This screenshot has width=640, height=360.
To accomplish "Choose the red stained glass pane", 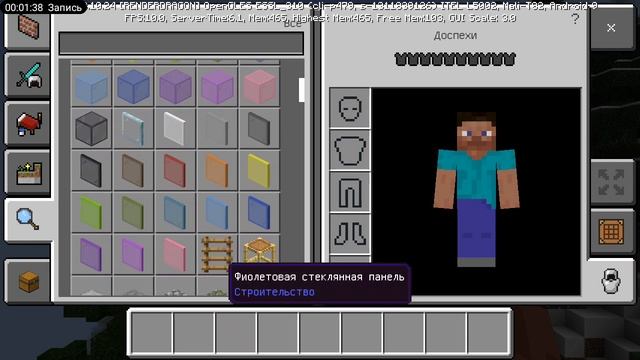I will pos(176,170).
